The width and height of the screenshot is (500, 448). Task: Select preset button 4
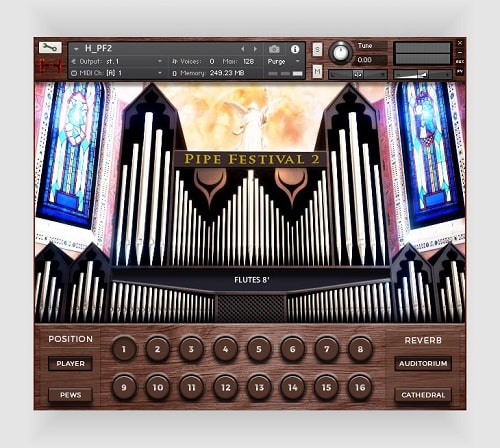coord(225,349)
